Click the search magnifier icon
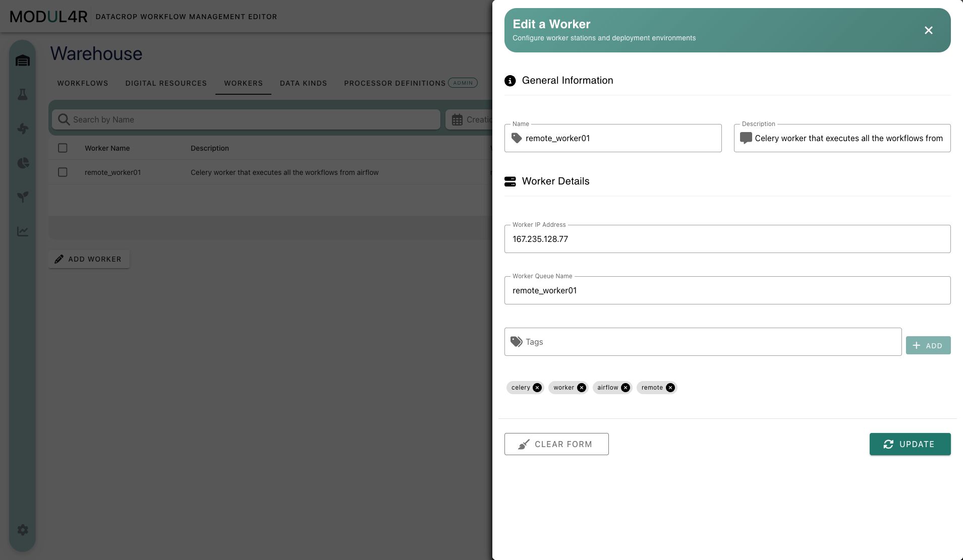 pos(64,119)
